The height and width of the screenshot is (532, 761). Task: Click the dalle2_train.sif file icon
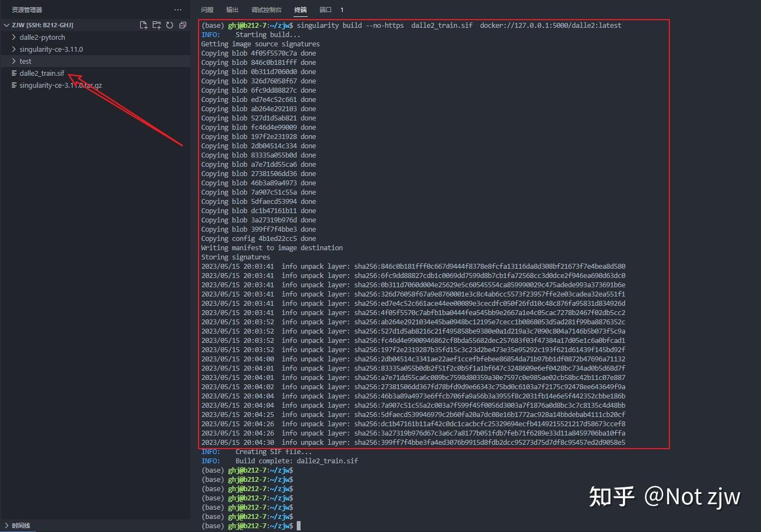pos(15,73)
